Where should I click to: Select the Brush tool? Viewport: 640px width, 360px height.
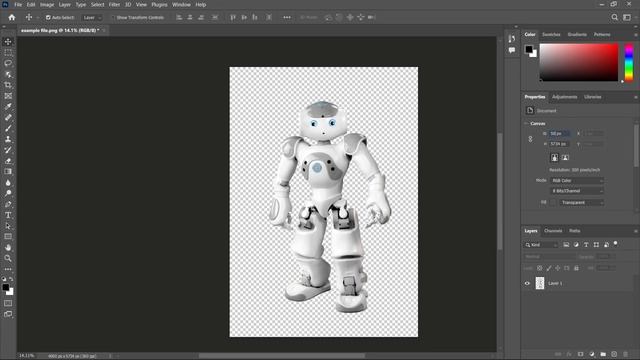[8, 128]
